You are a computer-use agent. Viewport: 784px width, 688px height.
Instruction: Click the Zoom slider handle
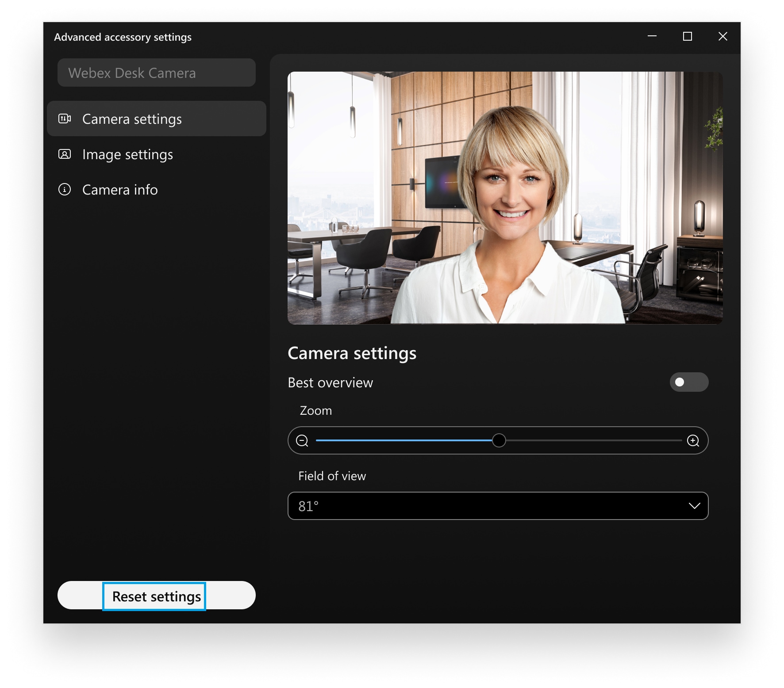click(500, 440)
